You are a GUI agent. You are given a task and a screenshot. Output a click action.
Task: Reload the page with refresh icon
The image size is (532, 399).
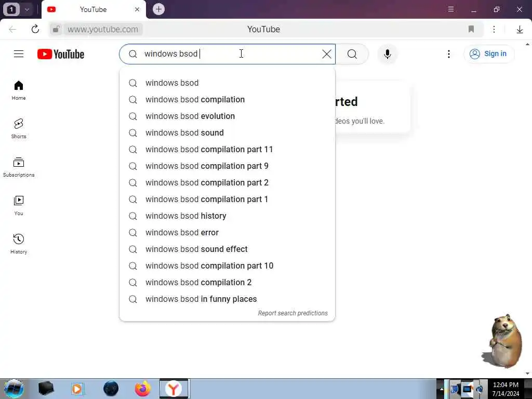[x=35, y=29]
